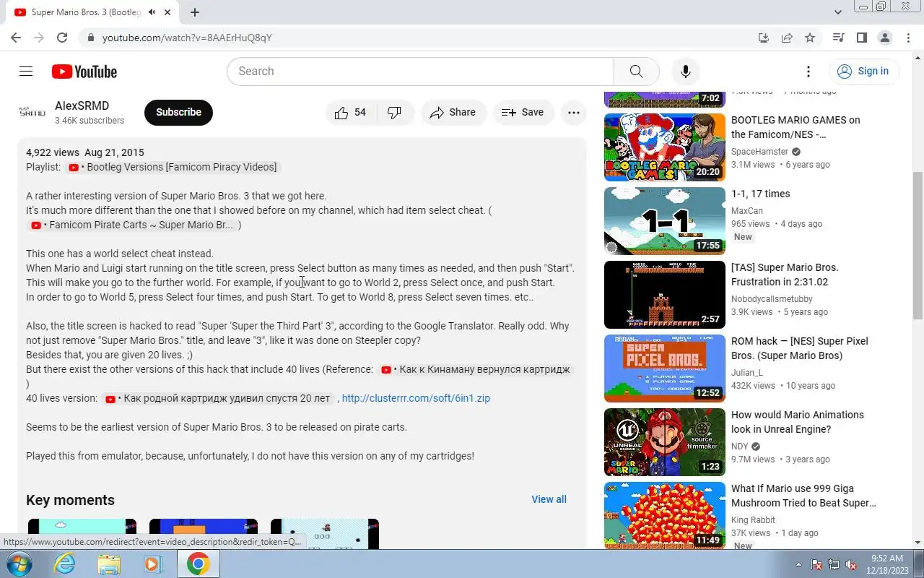The height and width of the screenshot is (578, 924).
Task: Play Super Pixel Bros. thumbnail
Action: [x=665, y=368]
